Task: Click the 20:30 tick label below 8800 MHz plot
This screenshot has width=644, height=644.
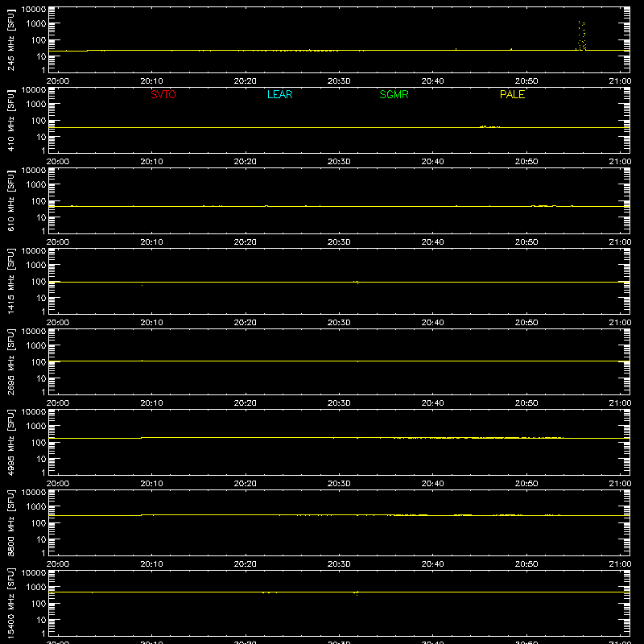Action: [339, 564]
